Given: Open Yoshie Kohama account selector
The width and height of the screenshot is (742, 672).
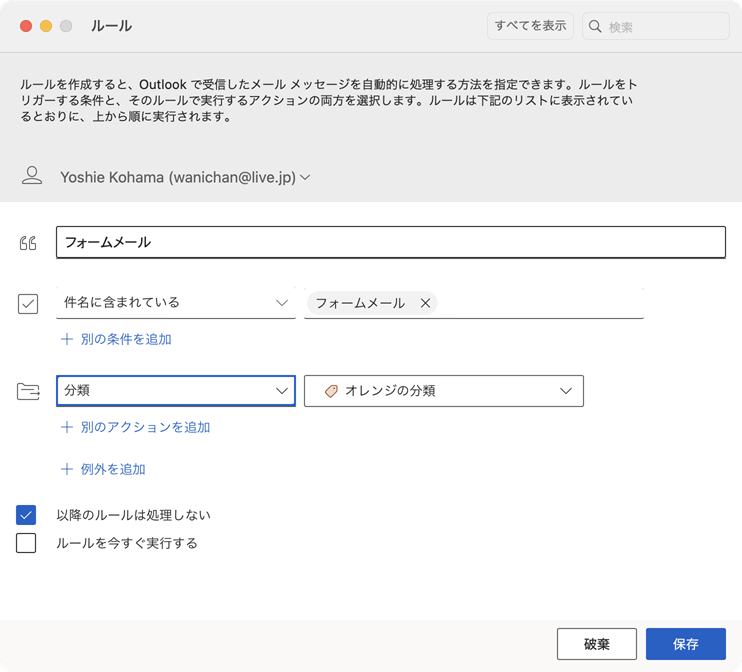Looking at the screenshot, I should click(x=185, y=177).
